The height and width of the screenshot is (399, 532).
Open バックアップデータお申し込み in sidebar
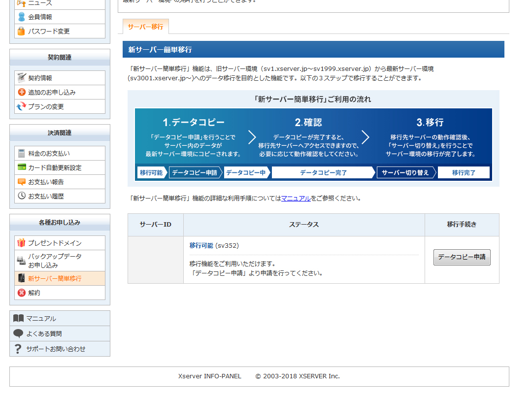(54, 261)
